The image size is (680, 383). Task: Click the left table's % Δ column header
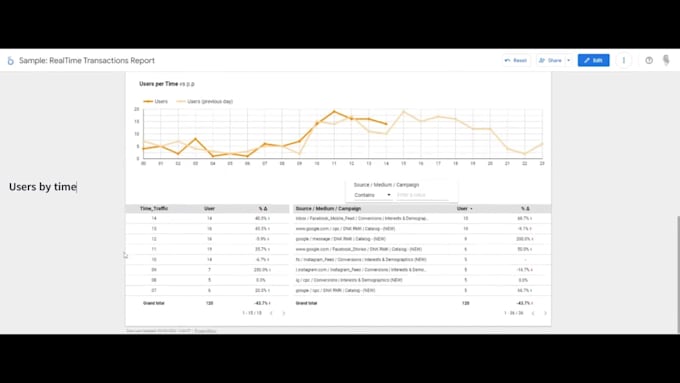(x=263, y=209)
